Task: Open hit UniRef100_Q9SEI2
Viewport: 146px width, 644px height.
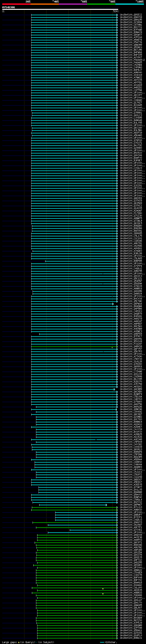Action: (x=131, y=15)
